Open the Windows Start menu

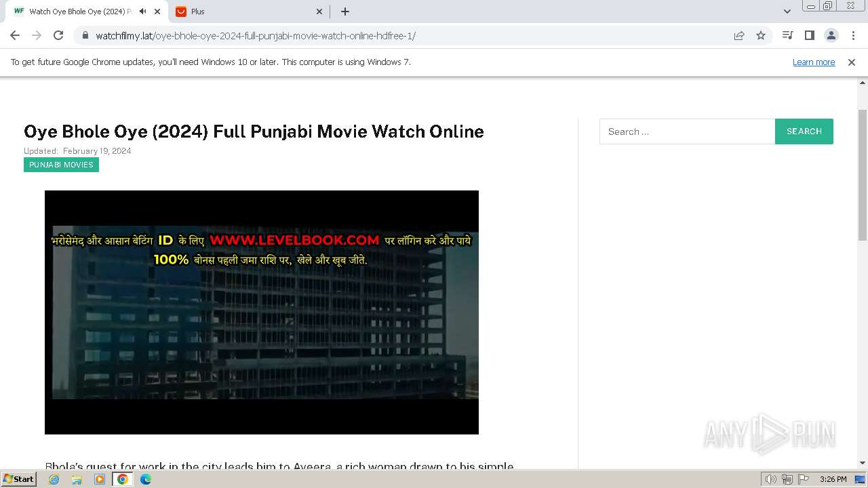18,479
